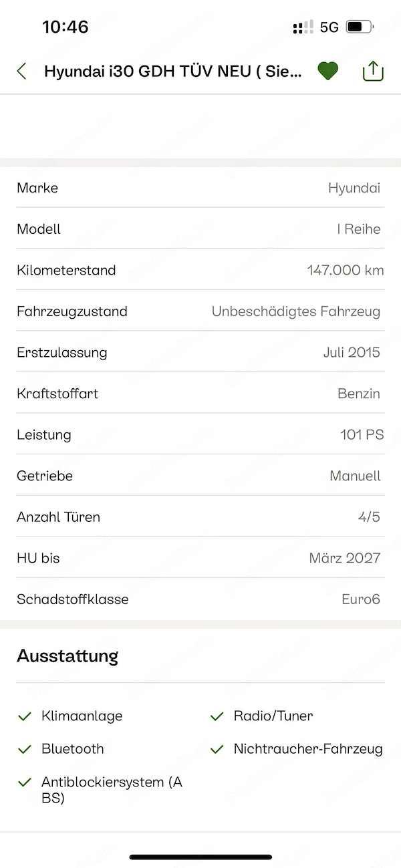Tap the back arrow icon
Viewport: 401px width, 868px height.
coord(22,71)
